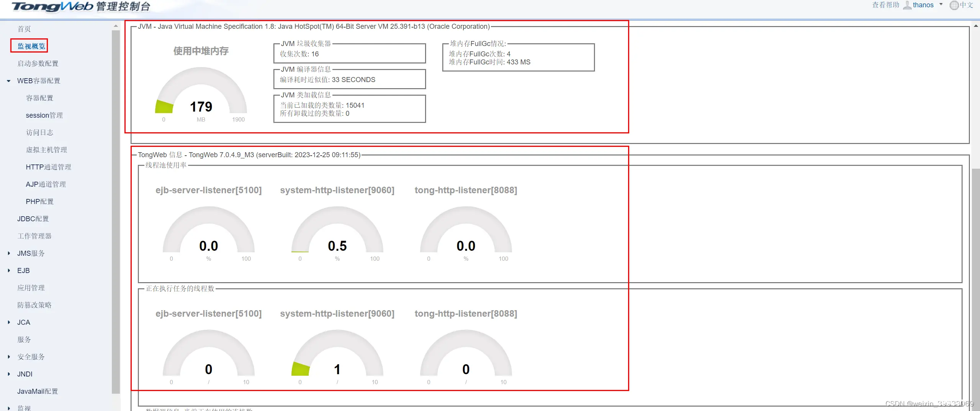Click the thanos user avatar icon
The width and height of the screenshot is (980, 411).
click(907, 5)
